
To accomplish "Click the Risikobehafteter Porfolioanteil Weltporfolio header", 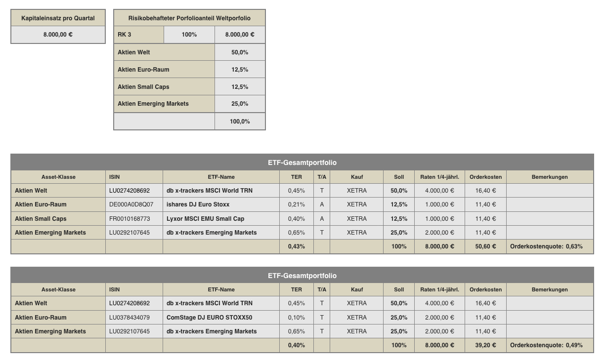I will coord(189,18).
